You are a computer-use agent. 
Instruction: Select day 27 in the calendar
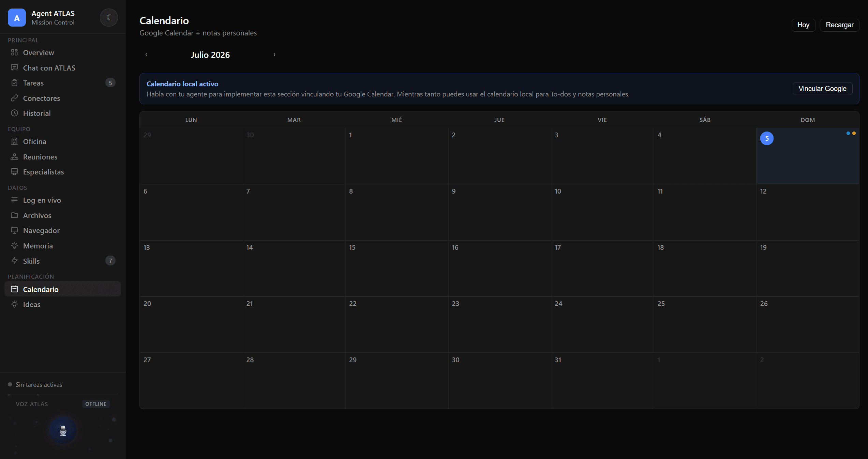click(x=191, y=381)
